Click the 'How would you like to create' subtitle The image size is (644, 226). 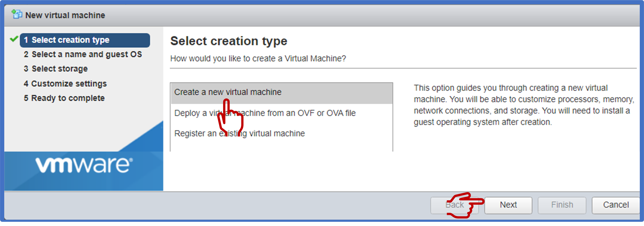[258, 59]
